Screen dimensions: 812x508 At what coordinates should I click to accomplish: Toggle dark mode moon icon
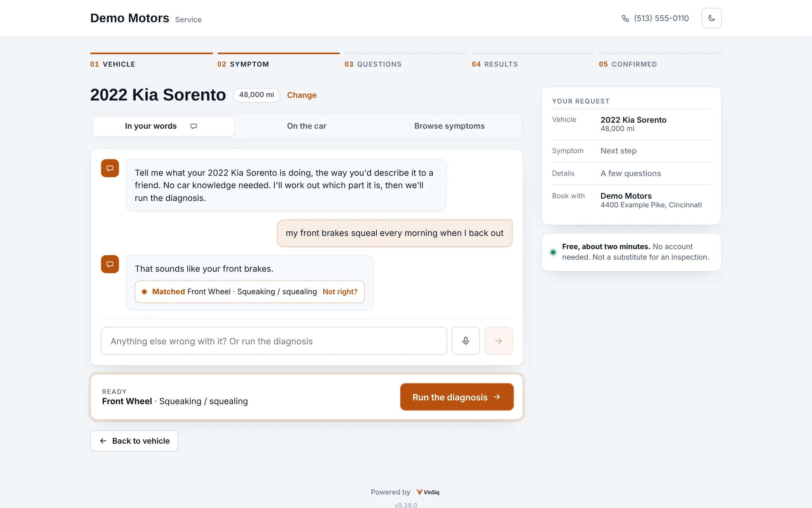pyautogui.click(x=711, y=18)
